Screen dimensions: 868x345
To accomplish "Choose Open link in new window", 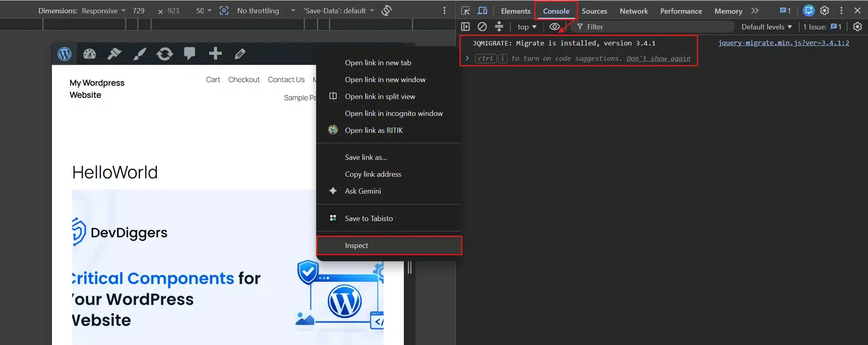I will pos(389,80).
